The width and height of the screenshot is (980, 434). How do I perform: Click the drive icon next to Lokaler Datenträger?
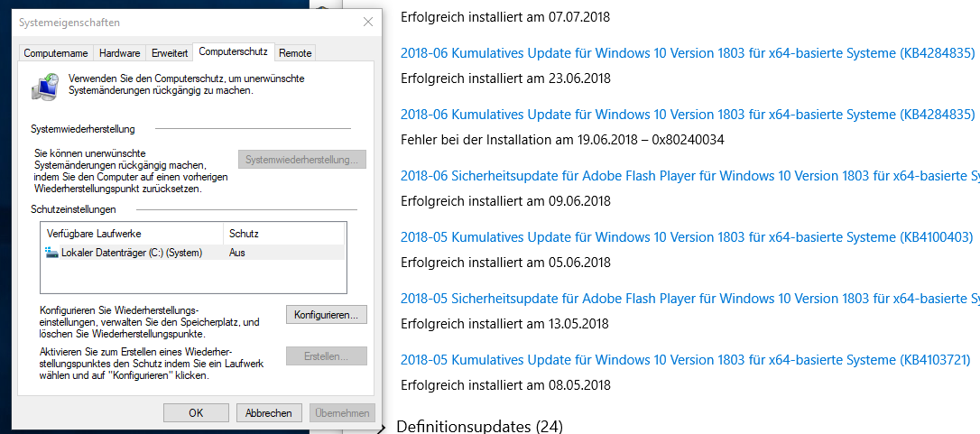[x=51, y=253]
